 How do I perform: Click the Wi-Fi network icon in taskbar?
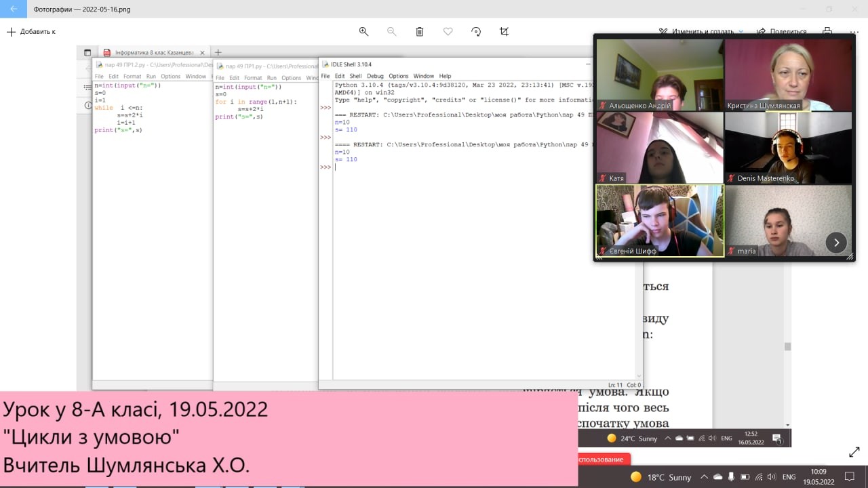(x=758, y=477)
